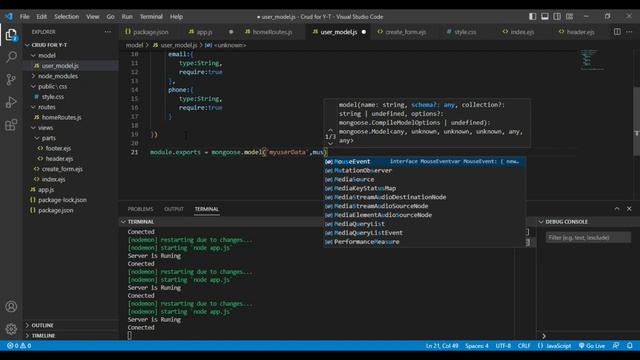Show previous signature with up arrow
The height and width of the screenshot is (360, 640).
coord(330,131)
